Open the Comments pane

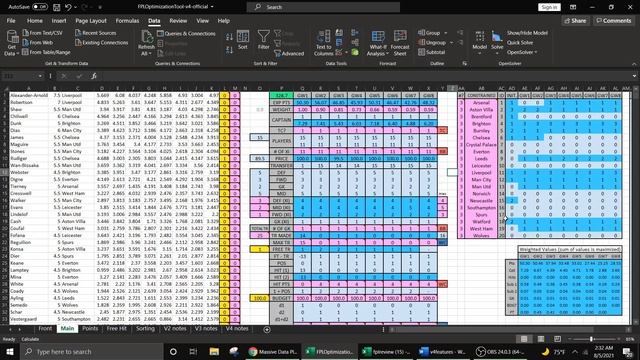pyautogui.click(x=614, y=20)
